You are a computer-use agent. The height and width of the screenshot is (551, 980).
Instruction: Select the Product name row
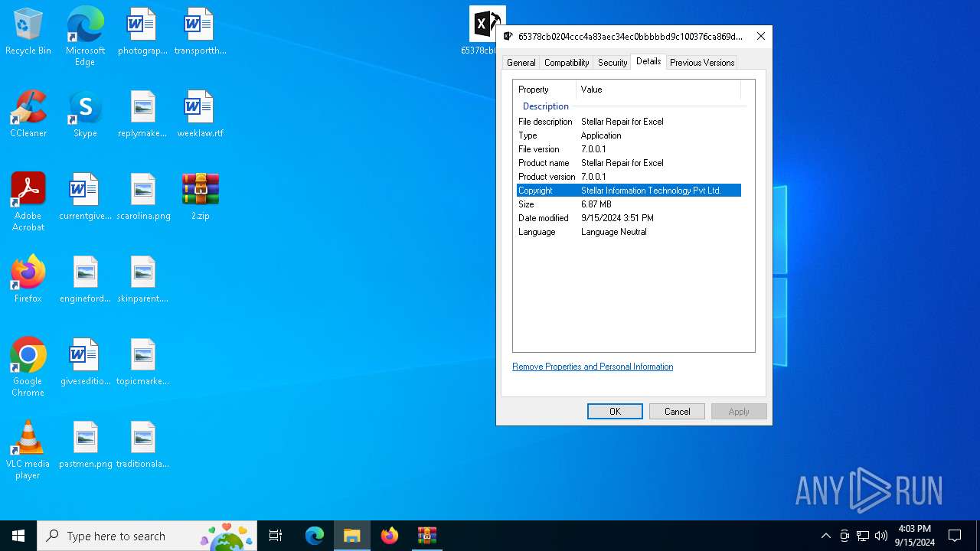coord(629,163)
